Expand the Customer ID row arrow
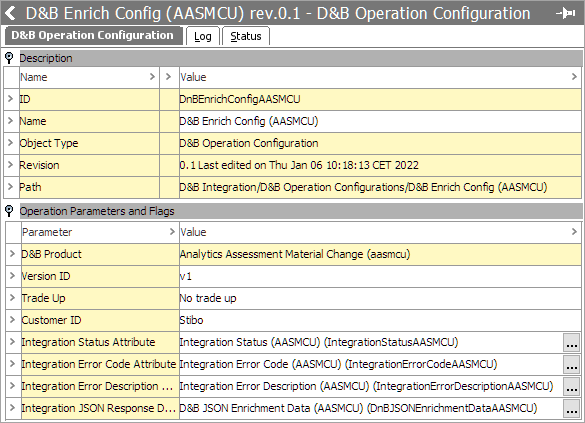585x423 pixels. point(12,320)
